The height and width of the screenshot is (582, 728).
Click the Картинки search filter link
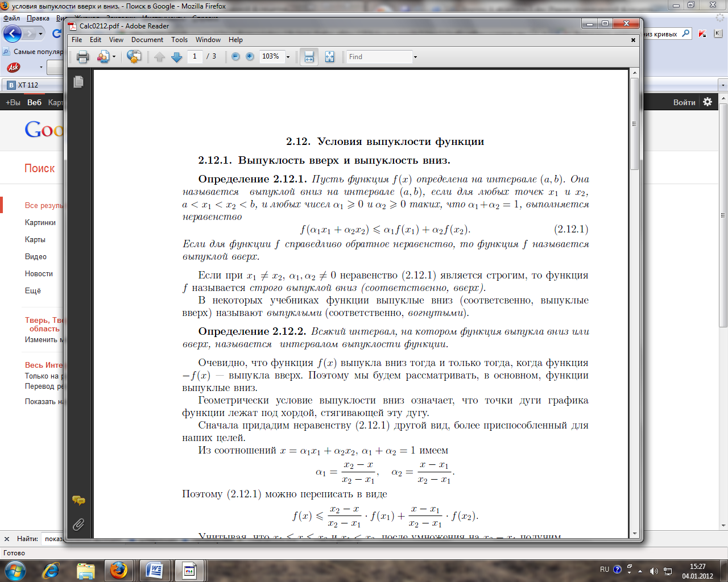coord(40,222)
